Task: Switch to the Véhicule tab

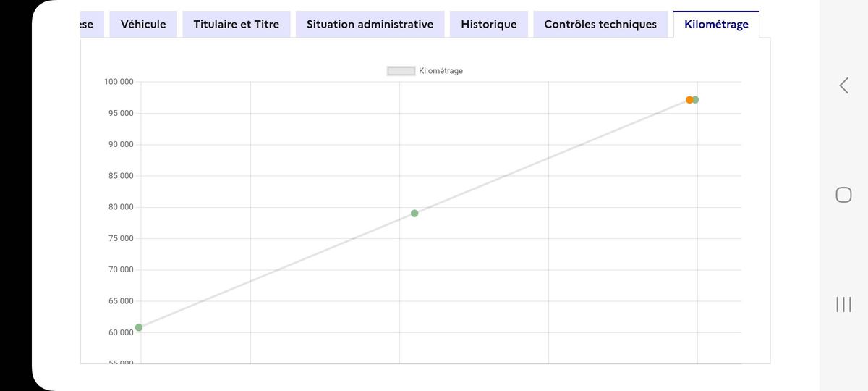Action: [143, 24]
